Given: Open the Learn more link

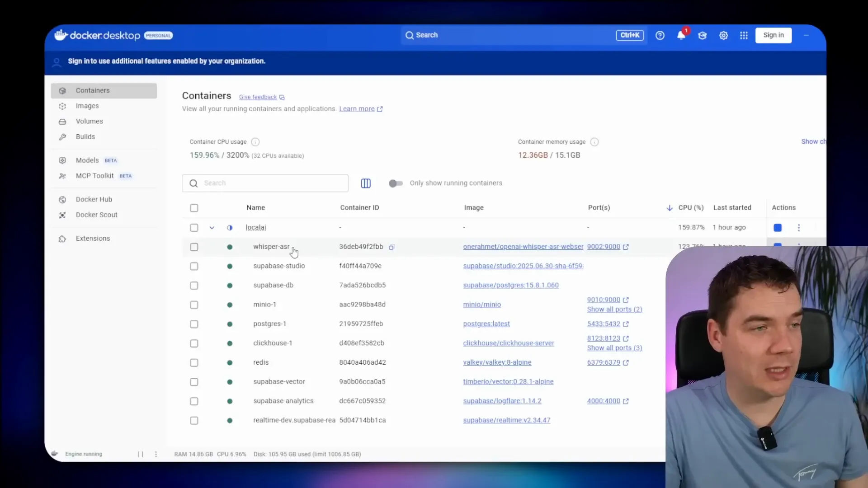Looking at the screenshot, I should coord(357,109).
